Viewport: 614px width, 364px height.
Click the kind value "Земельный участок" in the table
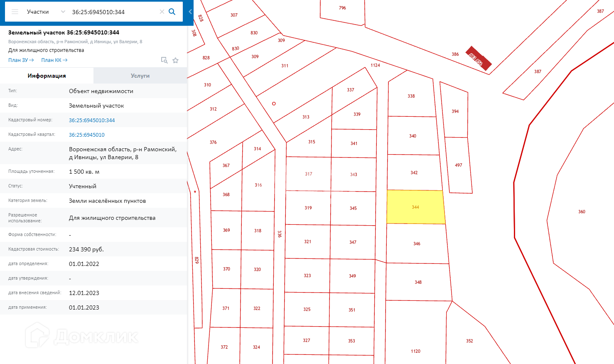(96, 106)
